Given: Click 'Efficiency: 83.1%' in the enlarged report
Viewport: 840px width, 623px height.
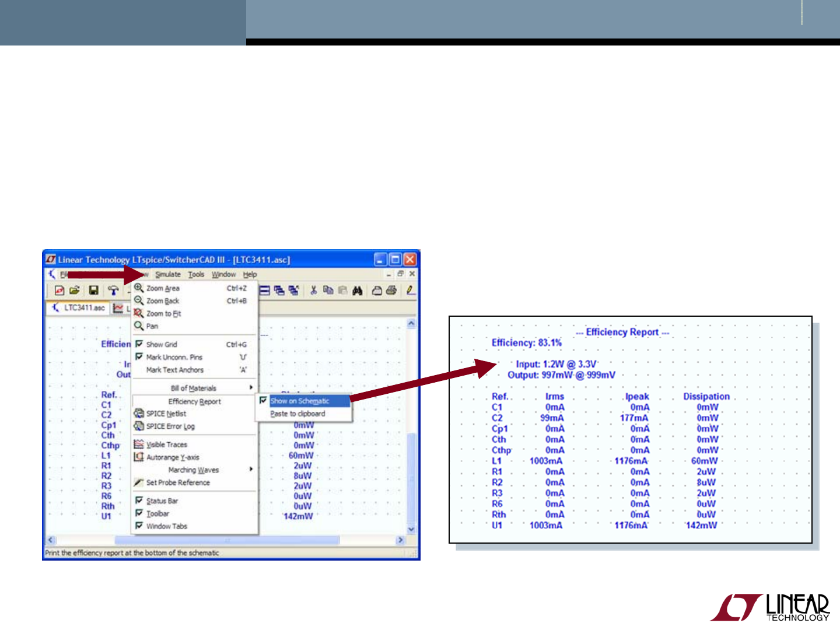Looking at the screenshot, I should pyautogui.click(x=527, y=343).
